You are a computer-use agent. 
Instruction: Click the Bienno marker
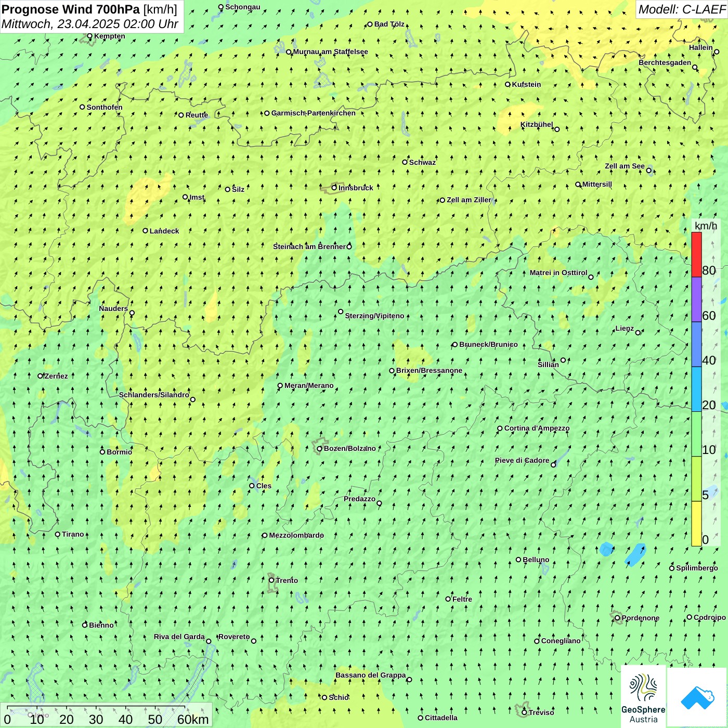pyautogui.click(x=85, y=625)
